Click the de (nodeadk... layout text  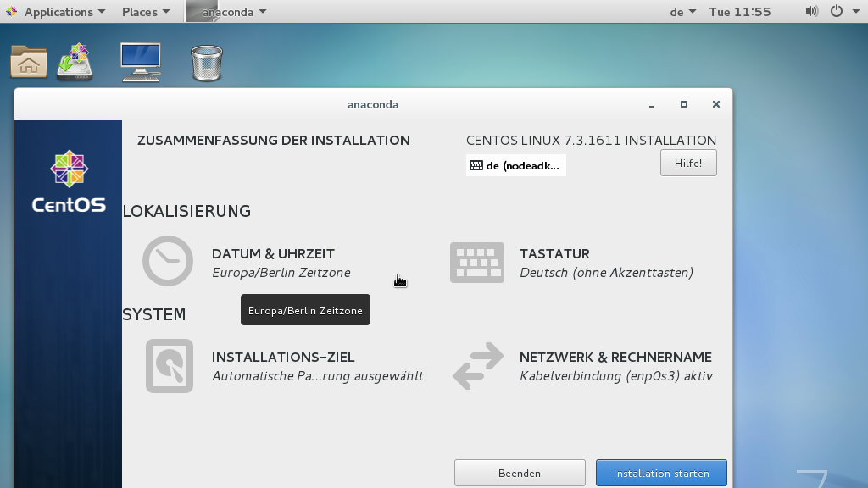coord(522,165)
